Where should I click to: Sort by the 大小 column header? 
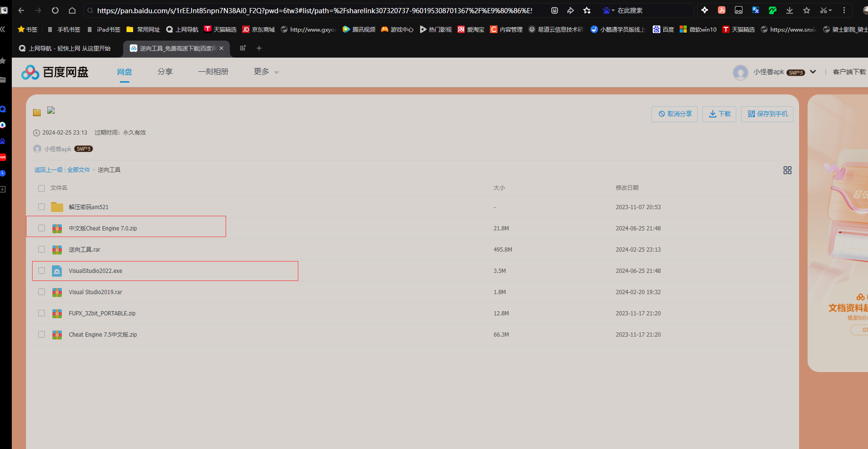click(499, 188)
